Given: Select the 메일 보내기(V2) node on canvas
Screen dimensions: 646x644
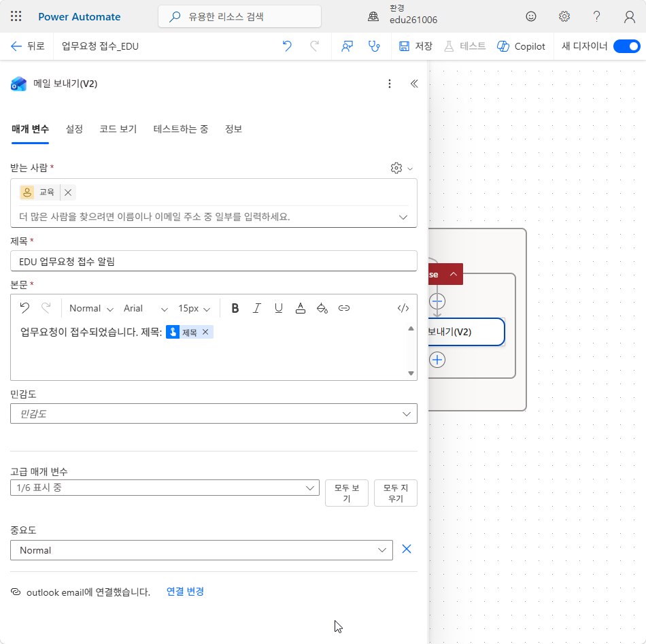Looking at the screenshot, I should 466,332.
